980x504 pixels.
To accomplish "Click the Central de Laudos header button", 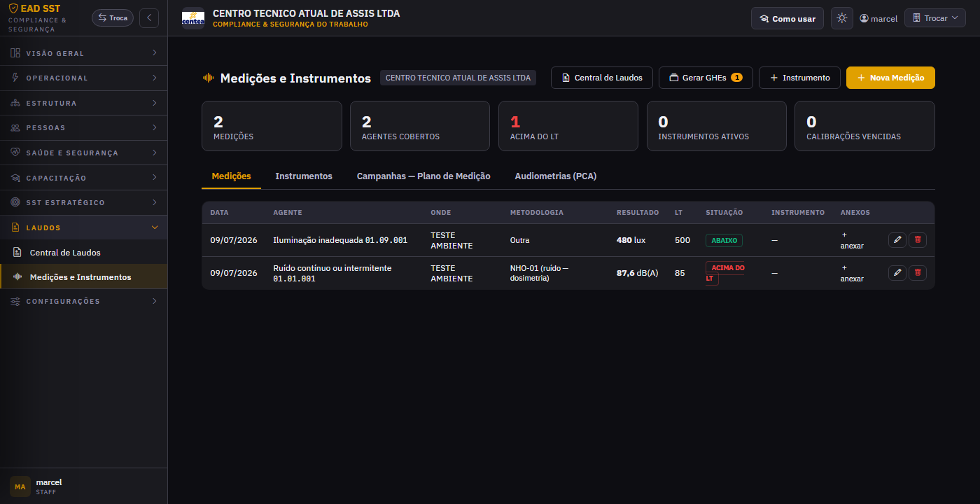I will coord(602,78).
